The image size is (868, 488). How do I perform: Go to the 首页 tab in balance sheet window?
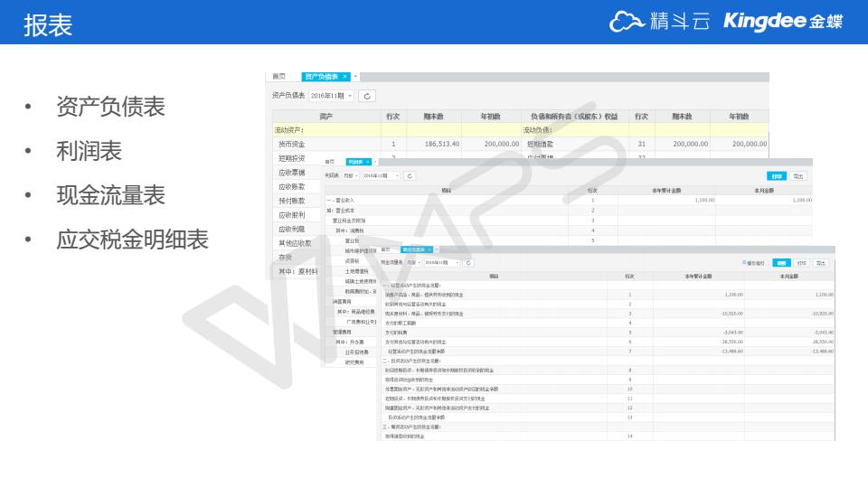click(279, 77)
